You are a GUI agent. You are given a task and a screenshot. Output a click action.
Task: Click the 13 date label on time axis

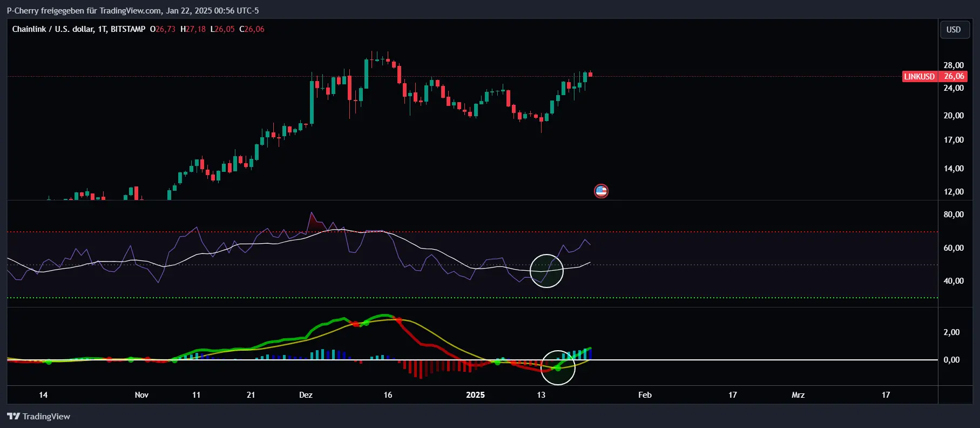click(x=541, y=394)
